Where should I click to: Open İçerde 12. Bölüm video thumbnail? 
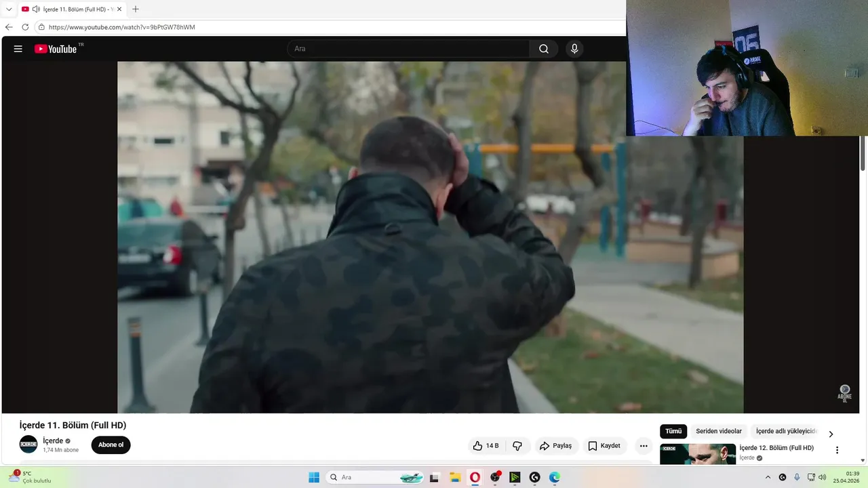pos(698,454)
